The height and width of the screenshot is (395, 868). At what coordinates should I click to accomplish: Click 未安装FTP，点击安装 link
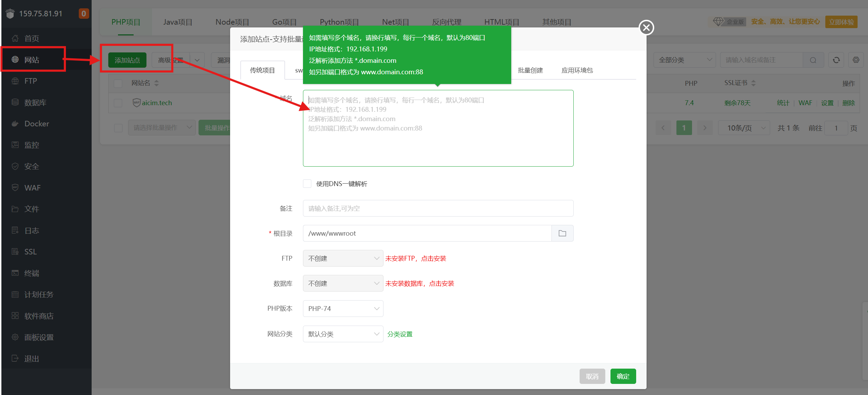pyautogui.click(x=415, y=258)
